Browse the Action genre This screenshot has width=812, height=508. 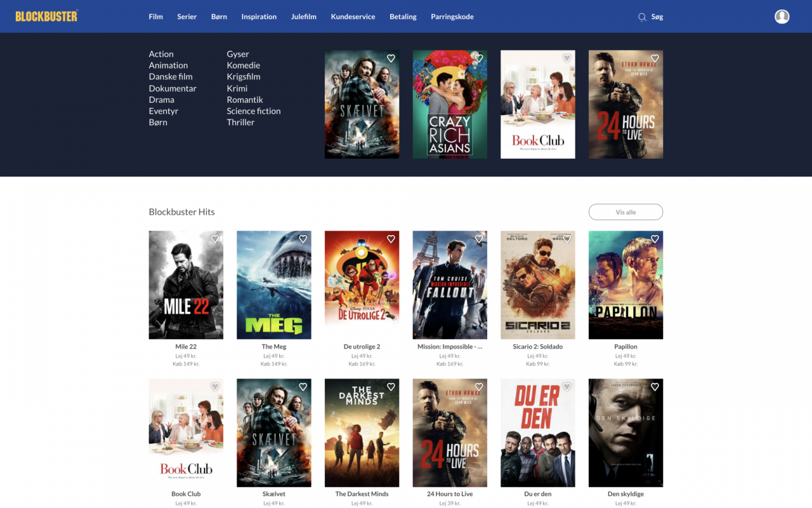(x=161, y=54)
